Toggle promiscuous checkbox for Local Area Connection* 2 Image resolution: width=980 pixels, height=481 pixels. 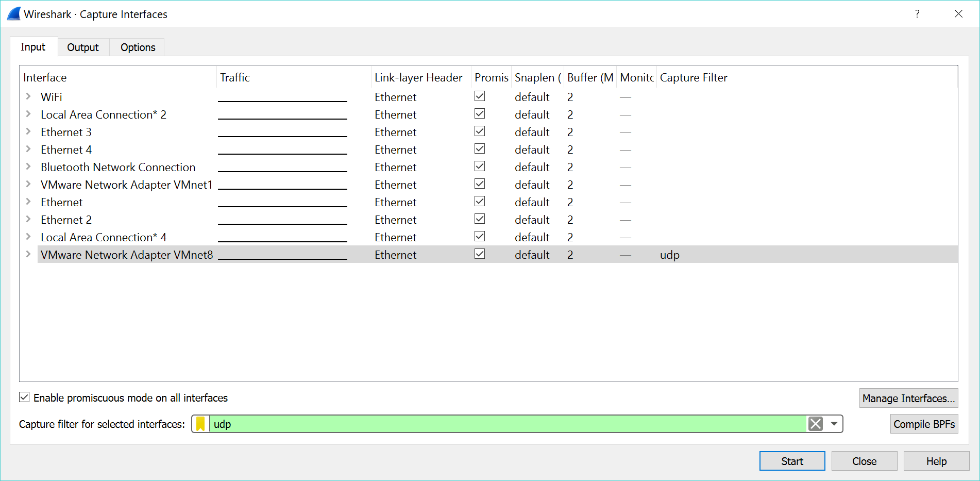(x=480, y=114)
